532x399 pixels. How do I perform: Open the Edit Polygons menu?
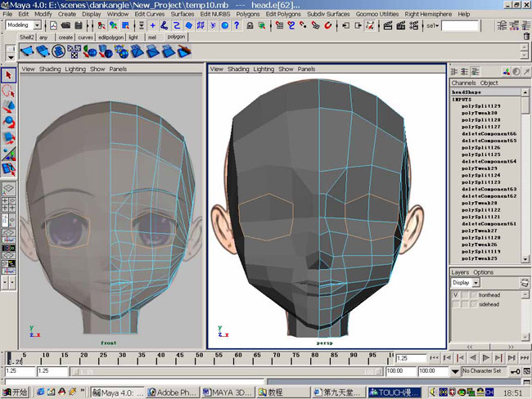point(283,14)
